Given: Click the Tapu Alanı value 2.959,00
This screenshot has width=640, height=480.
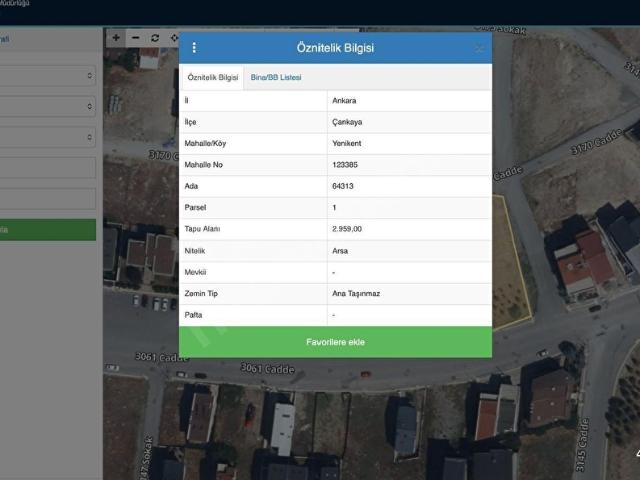Looking at the screenshot, I should (x=347, y=229).
